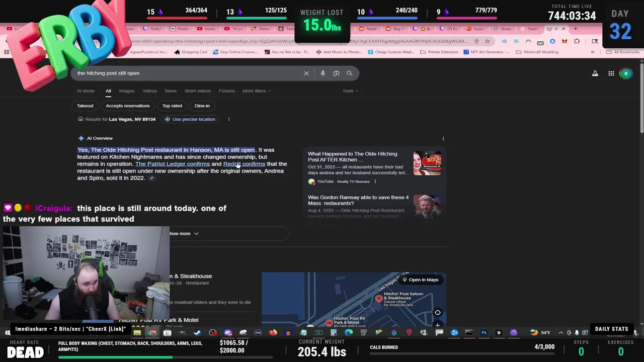Click the Open in Maps button

point(420,280)
